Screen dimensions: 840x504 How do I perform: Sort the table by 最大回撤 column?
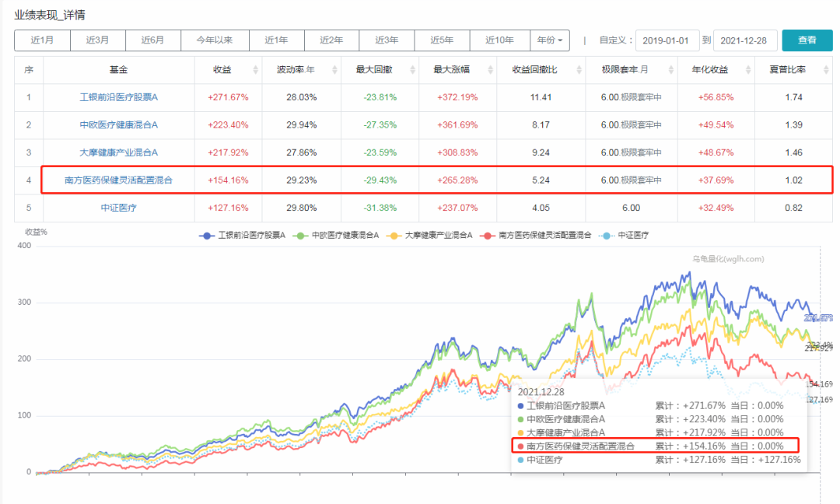tap(412, 70)
